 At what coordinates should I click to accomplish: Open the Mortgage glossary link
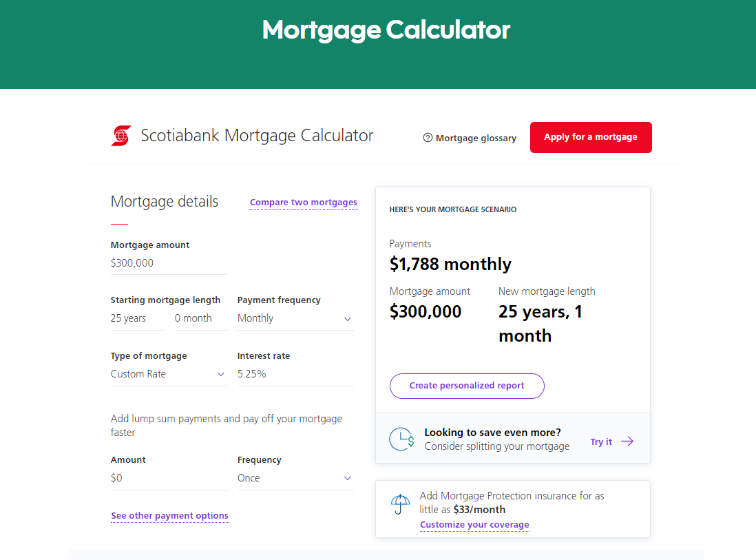click(476, 138)
